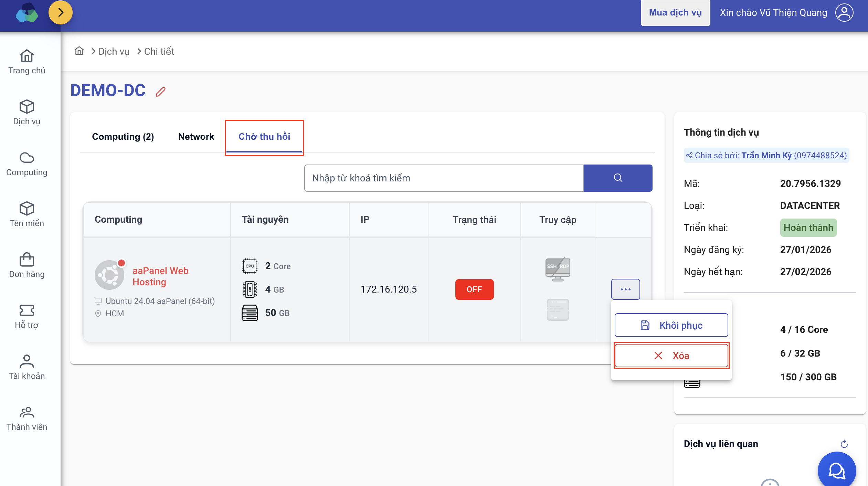Select Xóa from the actions menu
Image resolution: width=868 pixels, height=486 pixels.
point(671,356)
